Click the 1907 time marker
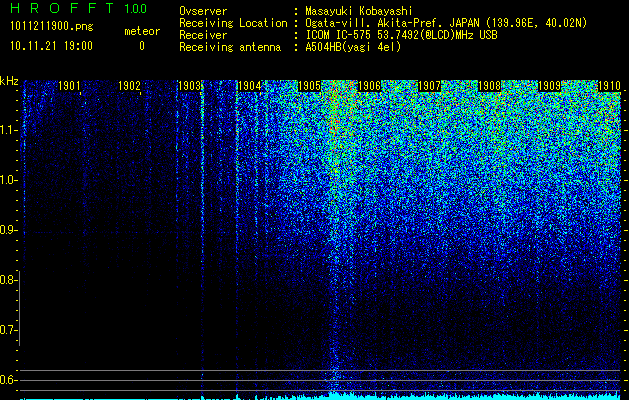Screen dimensions: 629x400 tap(429, 86)
